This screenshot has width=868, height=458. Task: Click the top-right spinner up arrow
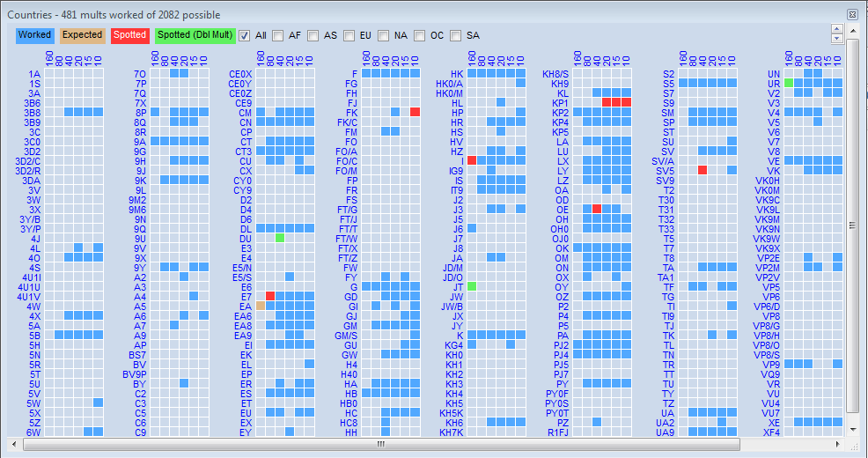click(837, 29)
